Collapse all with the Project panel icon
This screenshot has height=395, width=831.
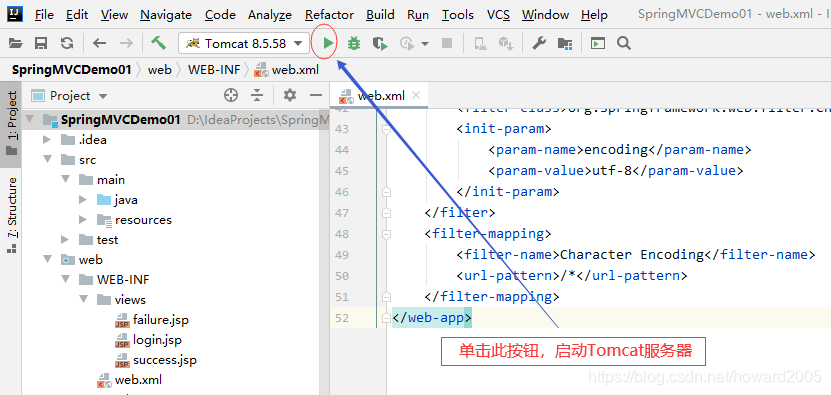257,95
